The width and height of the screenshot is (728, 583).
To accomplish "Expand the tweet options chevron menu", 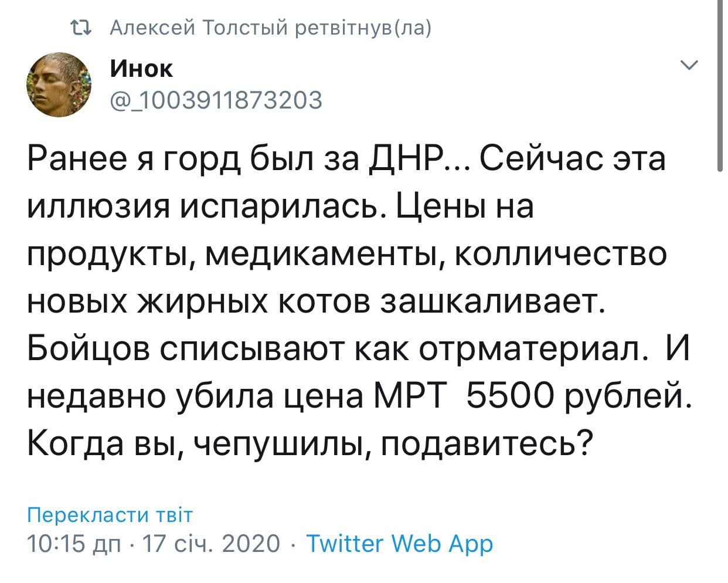I will 690,65.
